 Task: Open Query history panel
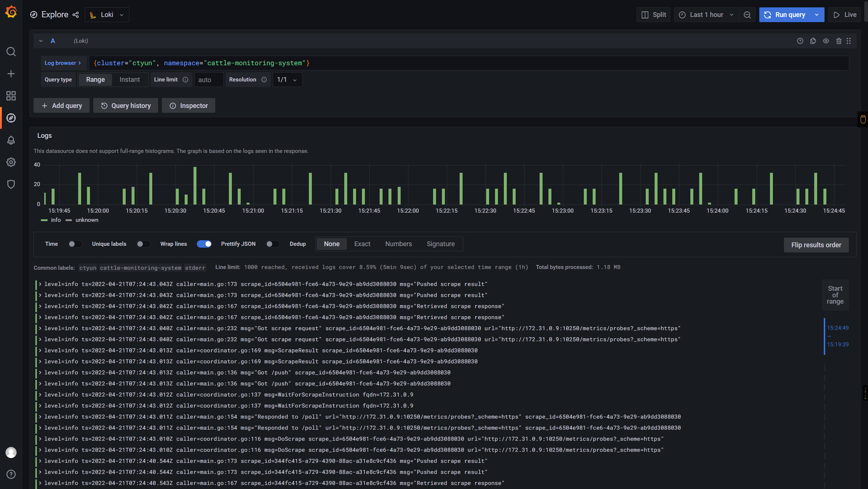coord(125,105)
